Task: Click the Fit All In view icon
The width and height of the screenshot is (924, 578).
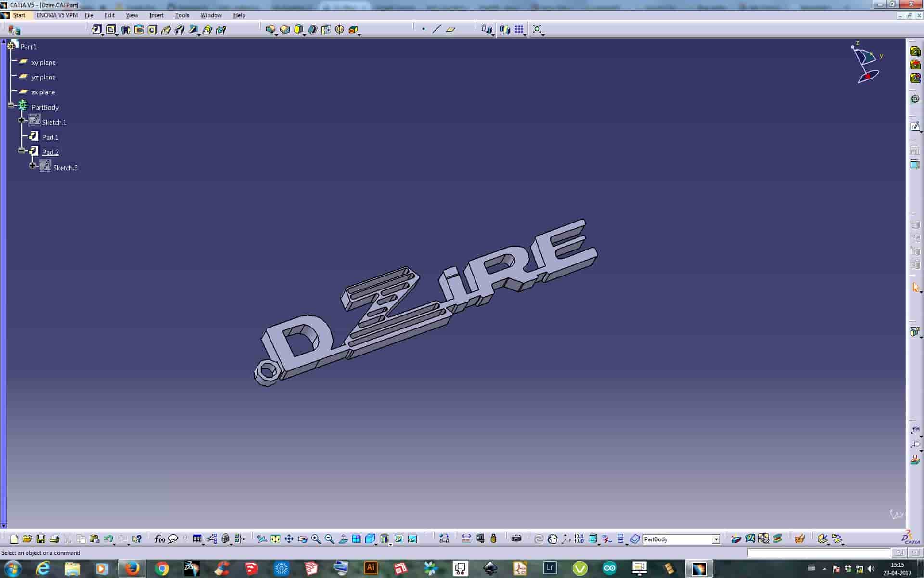Action: click(275, 539)
